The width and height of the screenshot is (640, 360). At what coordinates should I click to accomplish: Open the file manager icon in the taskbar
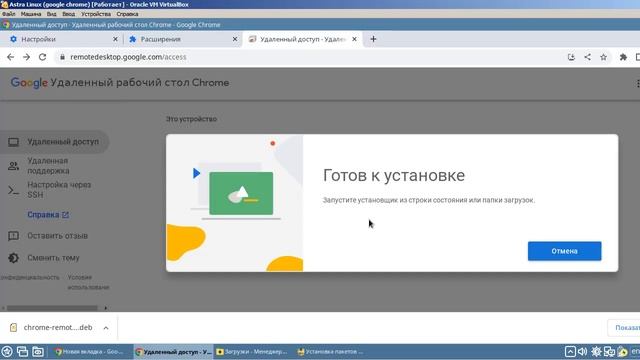point(38,351)
